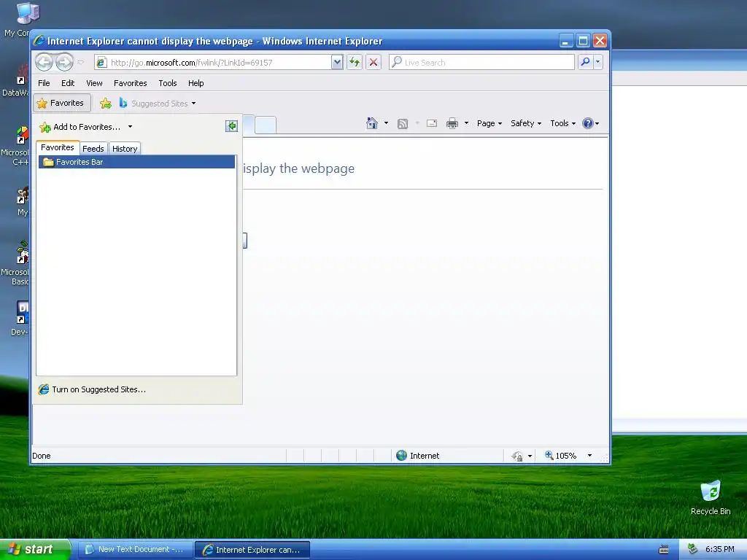
Task: Switch to the Feeds tab
Action: tap(93, 149)
